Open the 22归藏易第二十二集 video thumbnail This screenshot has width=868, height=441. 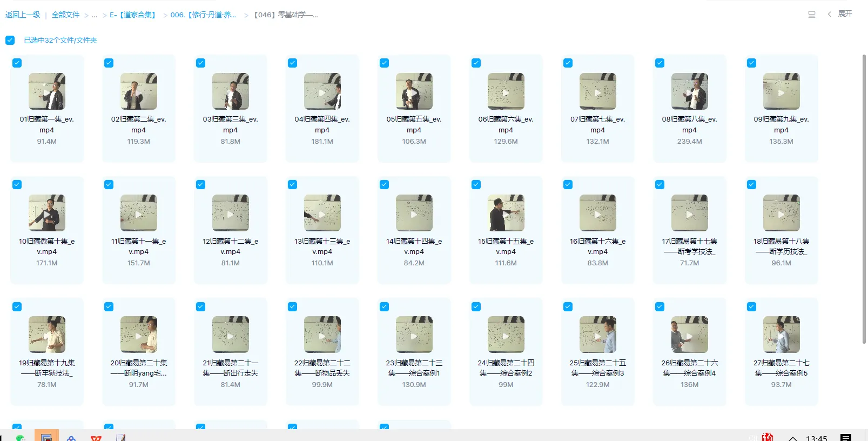322,335
